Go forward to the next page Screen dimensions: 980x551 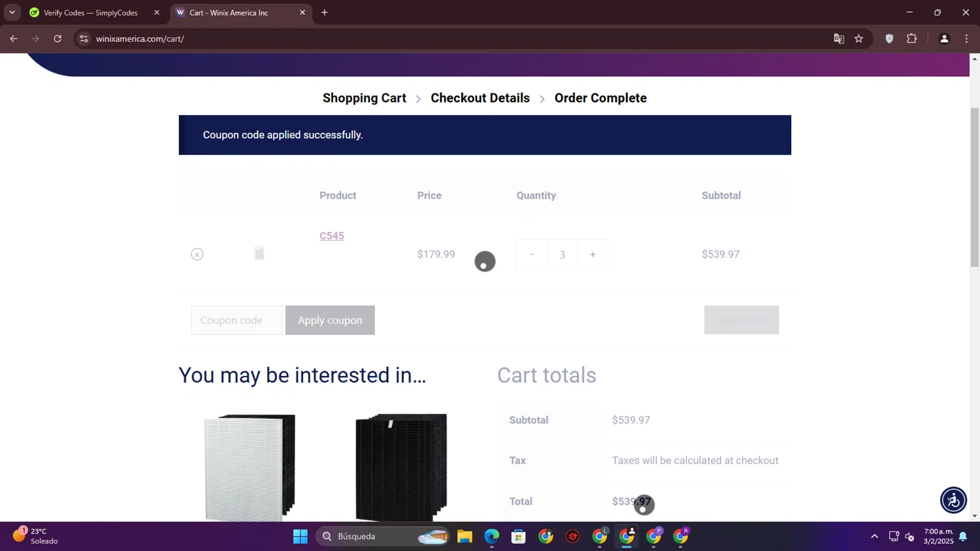[x=35, y=39]
